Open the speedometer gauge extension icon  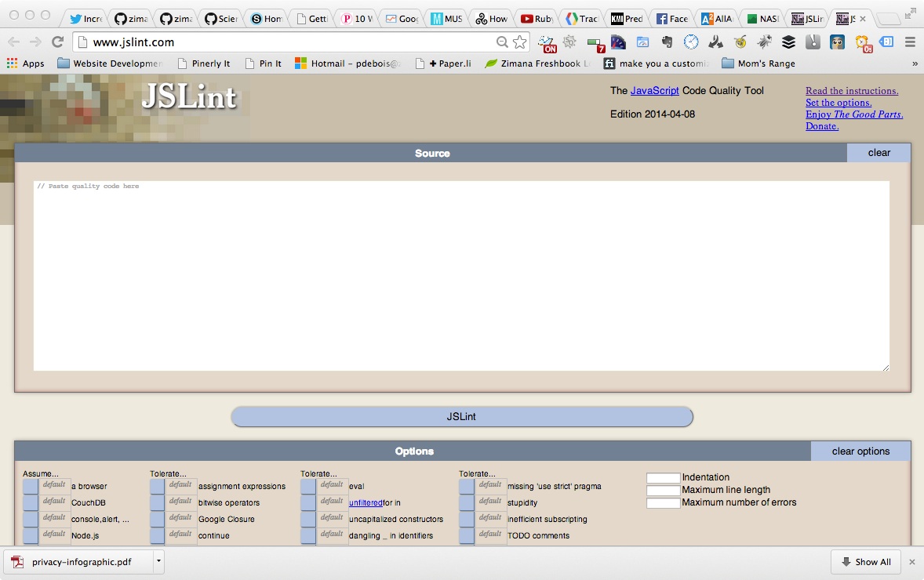click(x=618, y=42)
